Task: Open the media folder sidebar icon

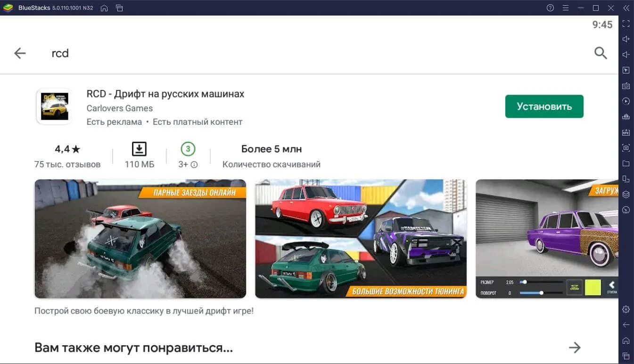Action: coord(626,163)
